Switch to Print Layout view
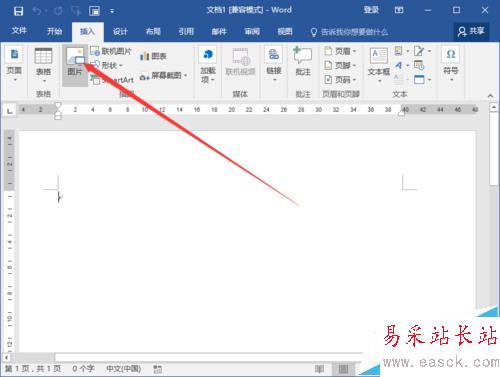 coord(343,369)
